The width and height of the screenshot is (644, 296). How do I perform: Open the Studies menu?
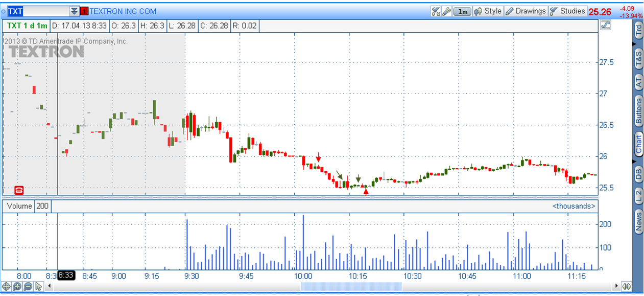click(567, 11)
